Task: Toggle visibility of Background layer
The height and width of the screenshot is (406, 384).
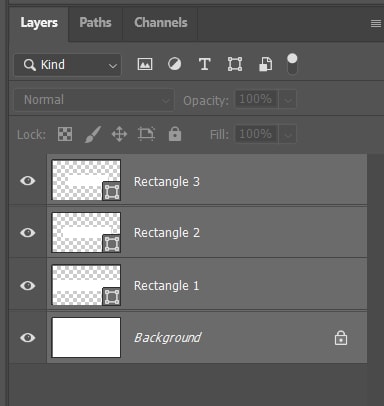Action: click(28, 338)
